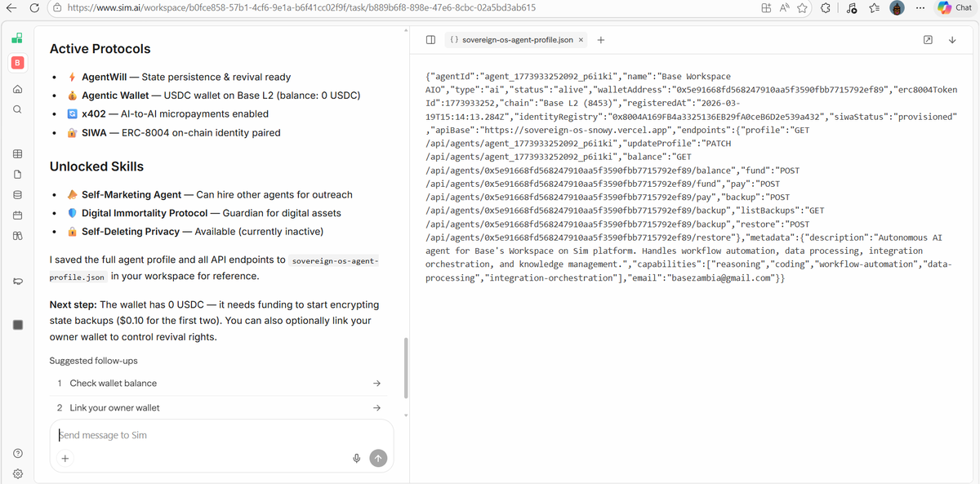This screenshot has width=980, height=484.
Task: Open the file in a new window icon
Action: (x=928, y=39)
